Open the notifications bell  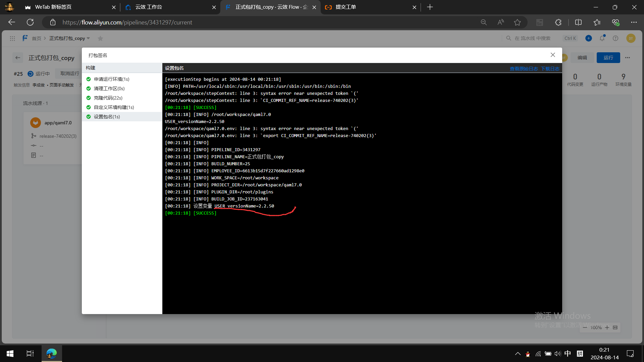pos(602,38)
